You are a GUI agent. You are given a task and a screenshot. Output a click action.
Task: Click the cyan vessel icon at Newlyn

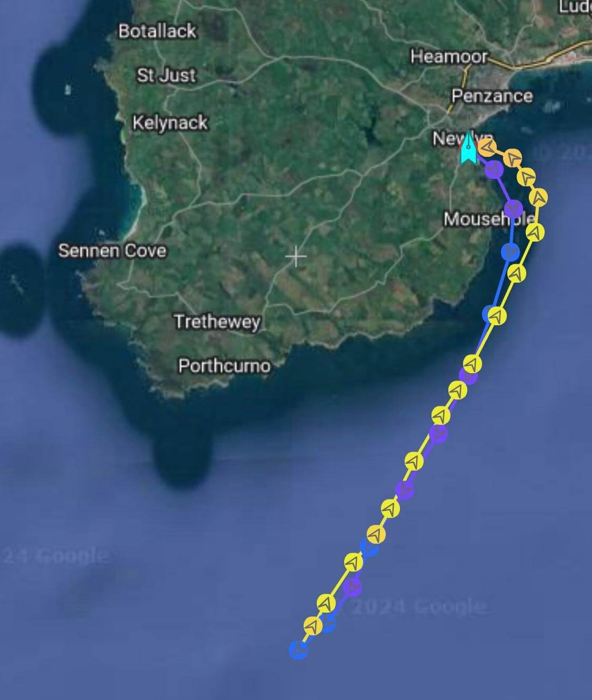pyautogui.click(x=468, y=147)
